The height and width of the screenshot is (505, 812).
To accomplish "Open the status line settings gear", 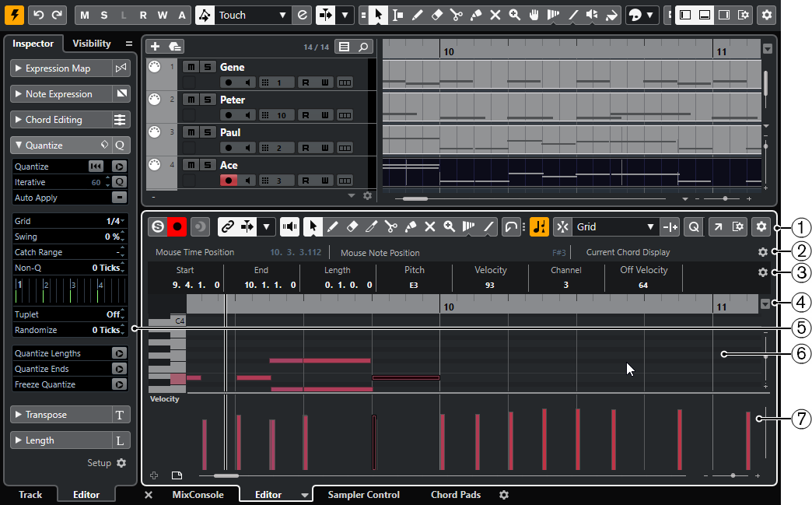I will coord(763,252).
